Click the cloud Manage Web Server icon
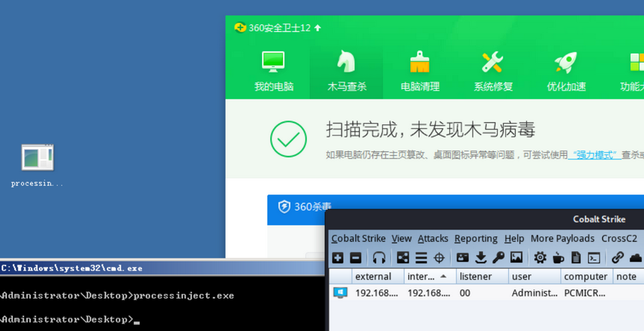This screenshot has height=331, width=644. 636,258
